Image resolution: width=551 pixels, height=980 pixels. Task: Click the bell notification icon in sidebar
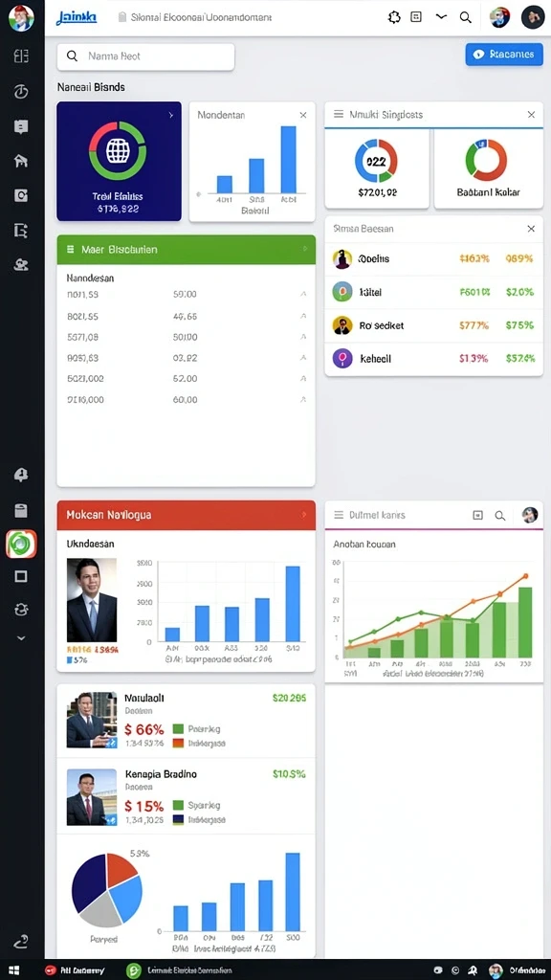point(21,475)
